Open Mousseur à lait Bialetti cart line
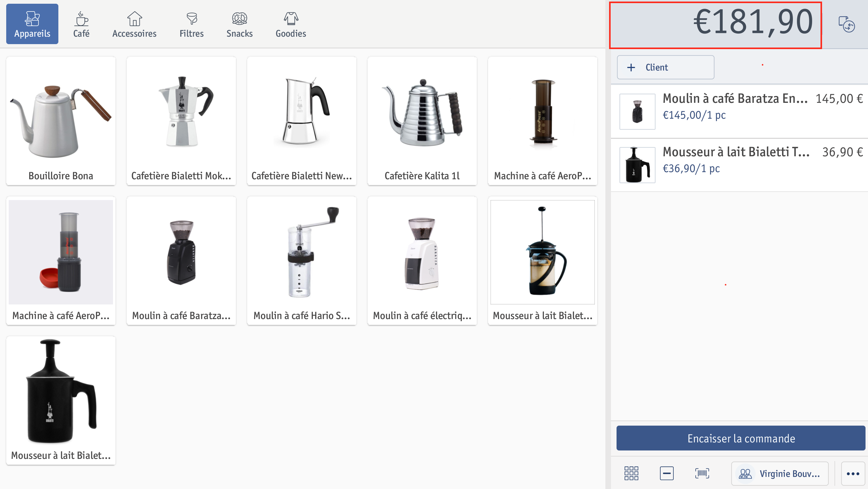868x489 pixels. click(739, 165)
